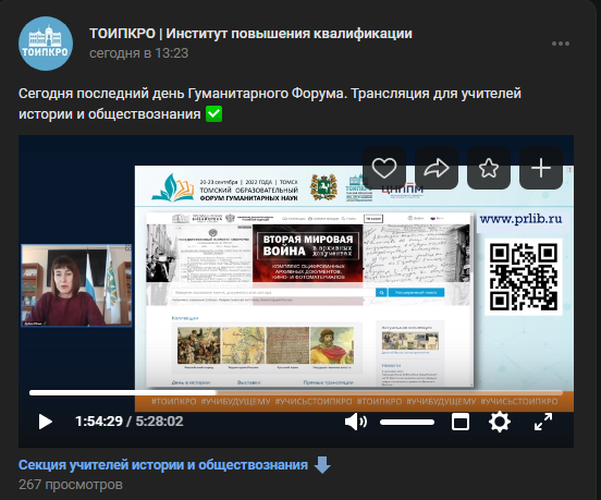Image resolution: width=601 pixels, height=500 pixels.
Task: Open Секция учителей истории и обществознания link
Action: (163, 465)
